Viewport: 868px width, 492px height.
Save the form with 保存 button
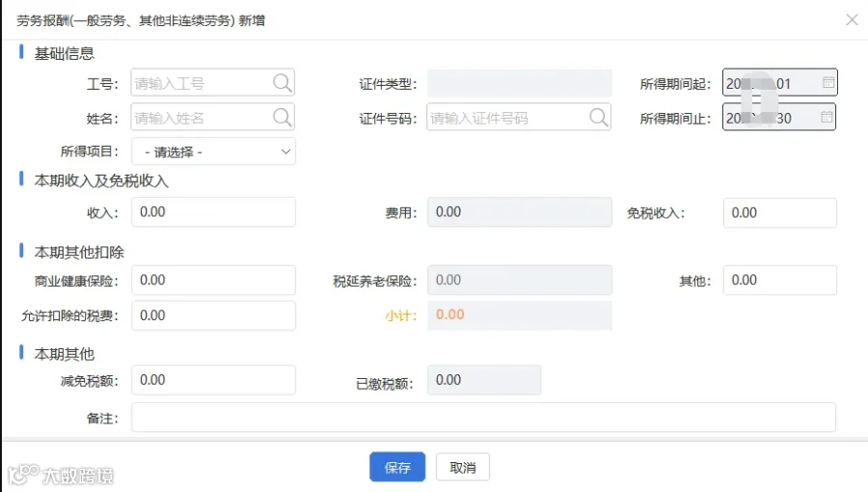397,467
